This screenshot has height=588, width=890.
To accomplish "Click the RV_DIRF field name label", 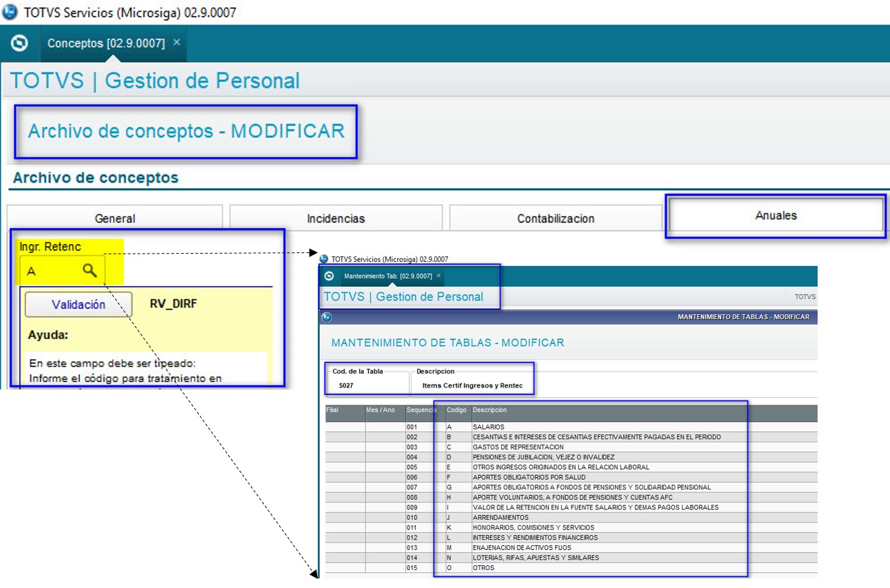I will [x=173, y=304].
